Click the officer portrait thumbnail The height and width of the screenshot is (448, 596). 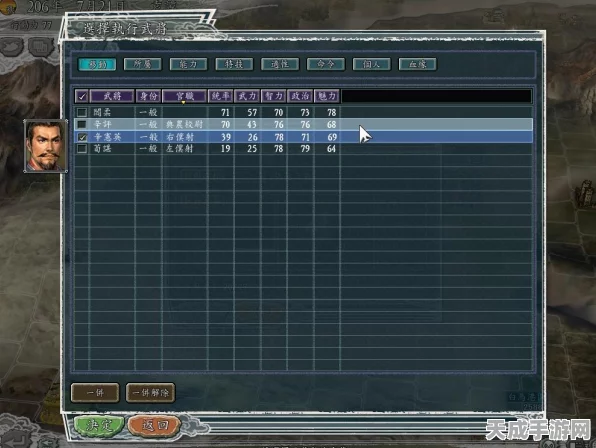pos(46,146)
